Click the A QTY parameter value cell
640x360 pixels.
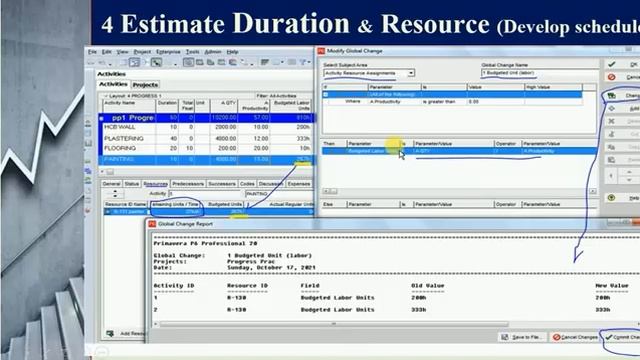pyautogui.click(x=453, y=151)
